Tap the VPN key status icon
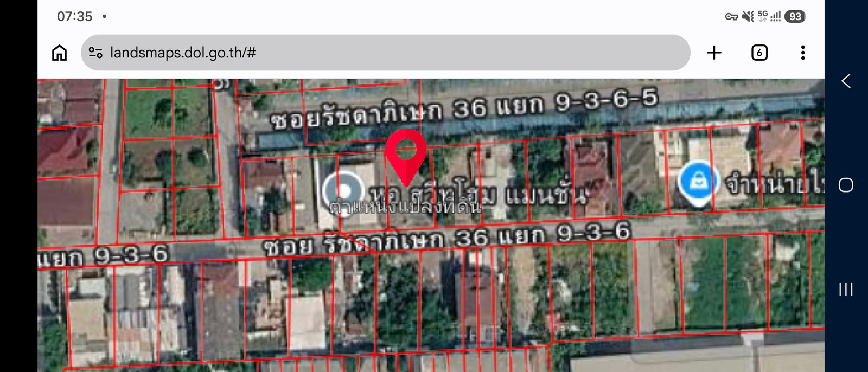Screen dimensions: 868x372 (x=731, y=17)
